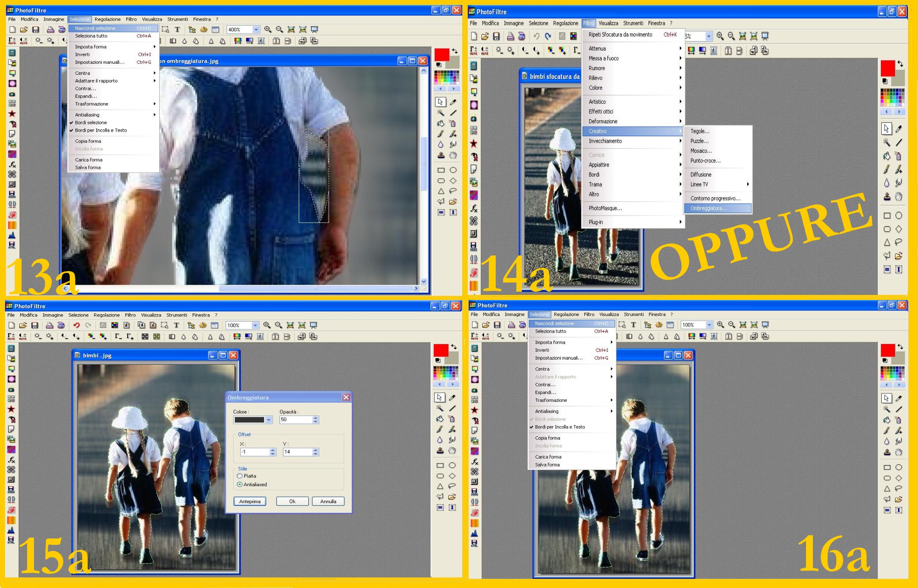Select the Magic Wand tool in the 14a tool palette
This screenshot has width=918, height=588.
(887, 143)
